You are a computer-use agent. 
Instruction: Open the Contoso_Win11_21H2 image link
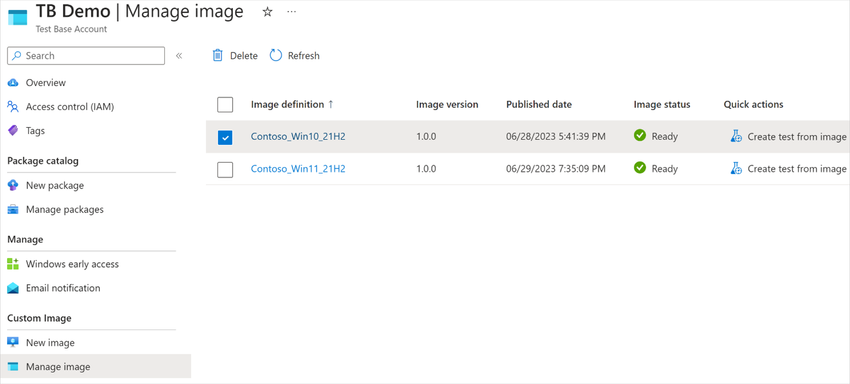[x=298, y=169]
